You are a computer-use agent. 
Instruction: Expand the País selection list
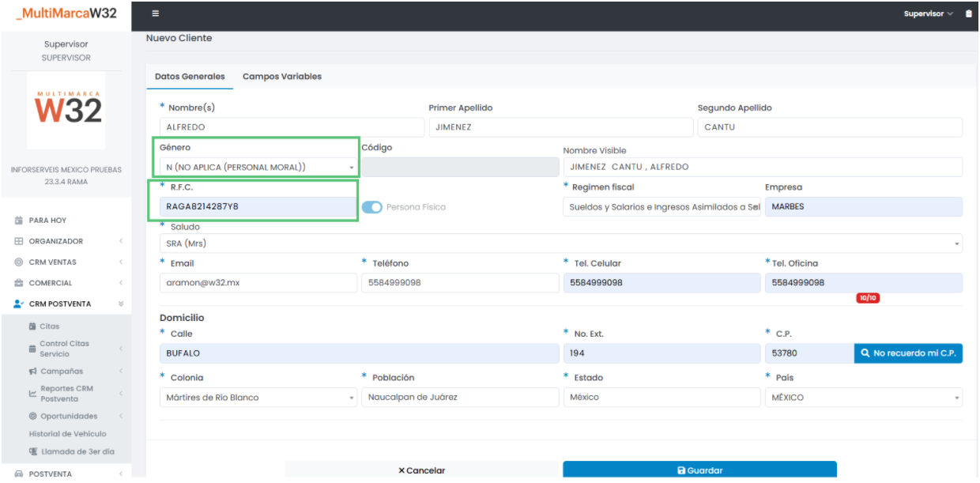863,398
